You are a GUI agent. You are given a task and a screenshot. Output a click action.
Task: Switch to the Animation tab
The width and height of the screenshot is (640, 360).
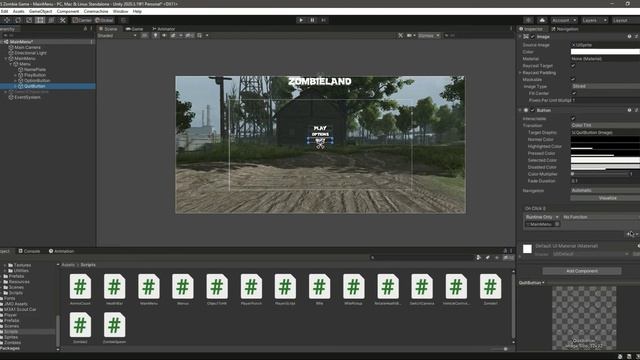click(x=62, y=251)
